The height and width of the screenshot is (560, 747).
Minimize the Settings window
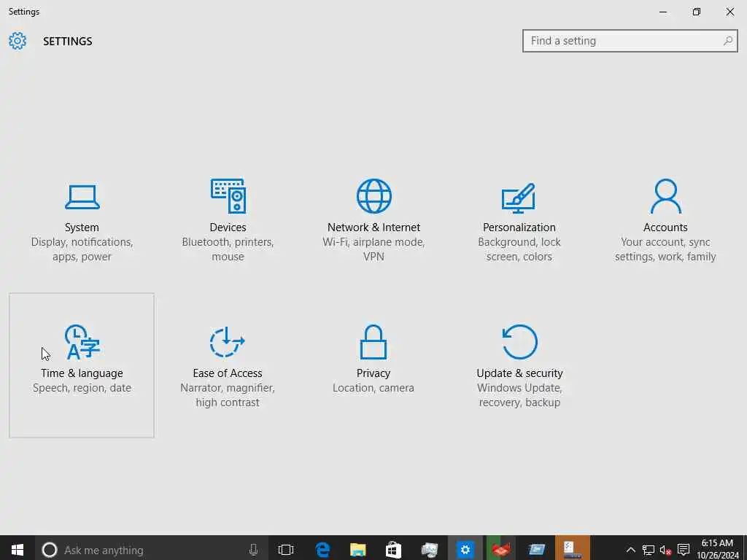tap(663, 12)
